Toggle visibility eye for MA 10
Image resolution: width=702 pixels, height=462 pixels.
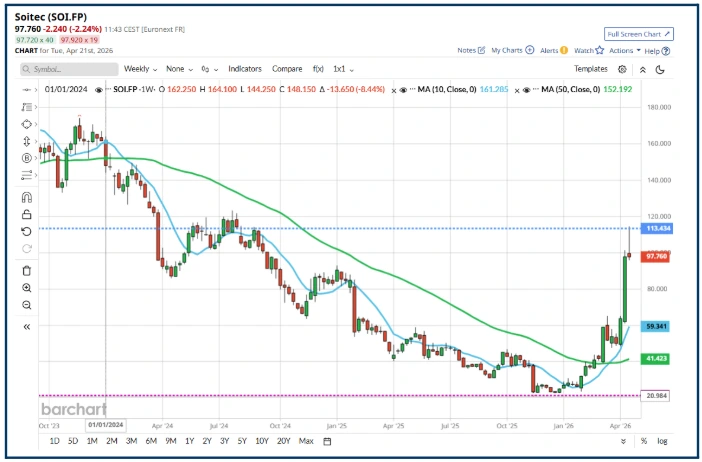(x=403, y=90)
